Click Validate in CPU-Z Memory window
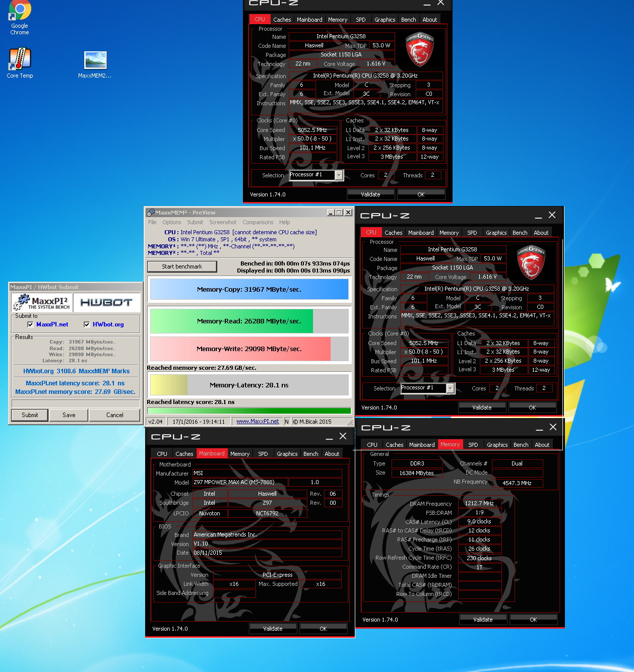The height and width of the screenshot is (672, 634). pyautogui.click(x=483, y=620)
